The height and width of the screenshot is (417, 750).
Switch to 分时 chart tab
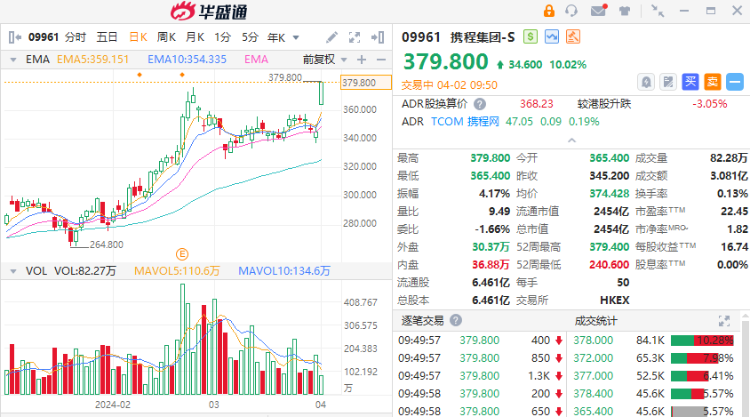76,37
